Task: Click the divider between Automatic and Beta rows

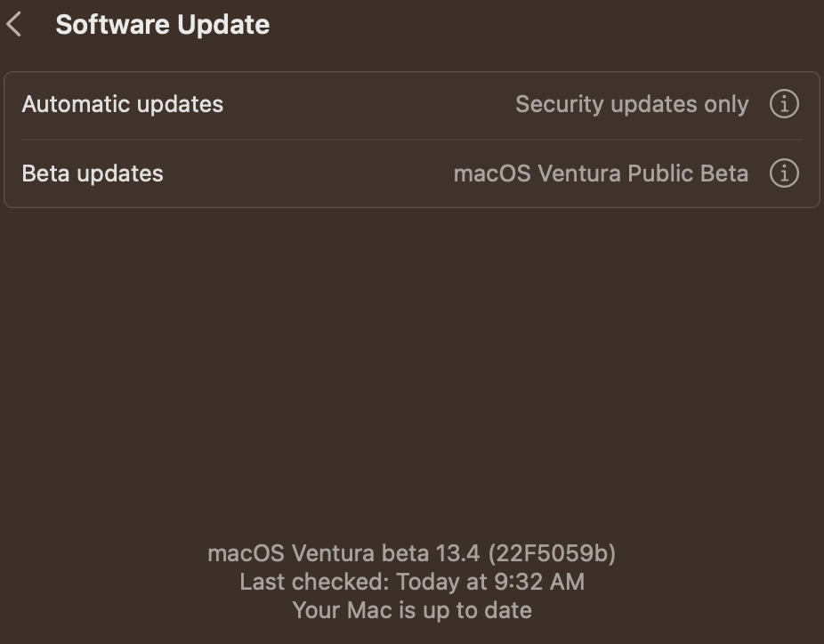Action: (412, 139)
